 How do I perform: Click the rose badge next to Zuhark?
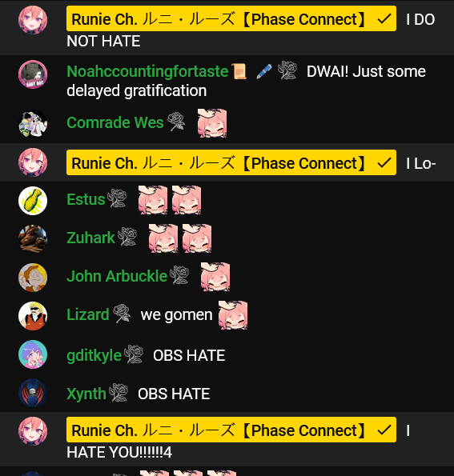pos(127,237)
